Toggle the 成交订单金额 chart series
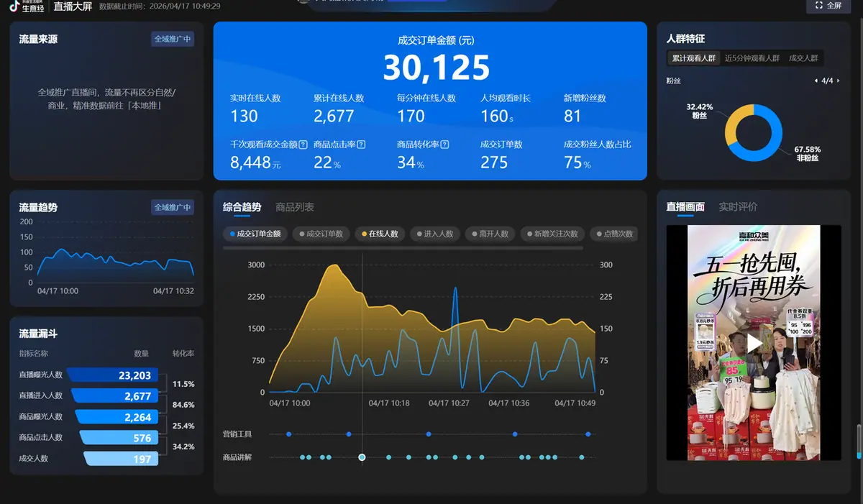 point(255,234)
